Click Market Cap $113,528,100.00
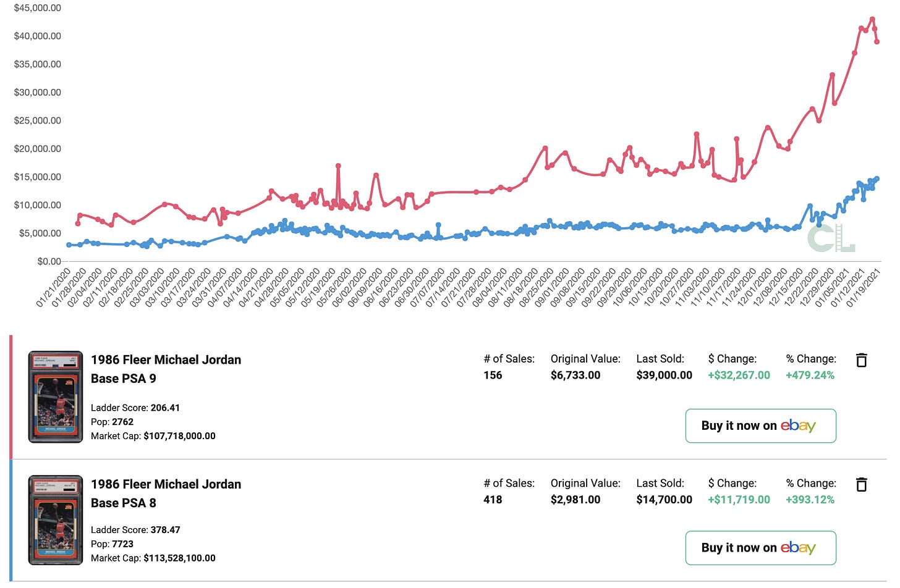900x588 pixels. pyautogui.click(x=153, y=558)
